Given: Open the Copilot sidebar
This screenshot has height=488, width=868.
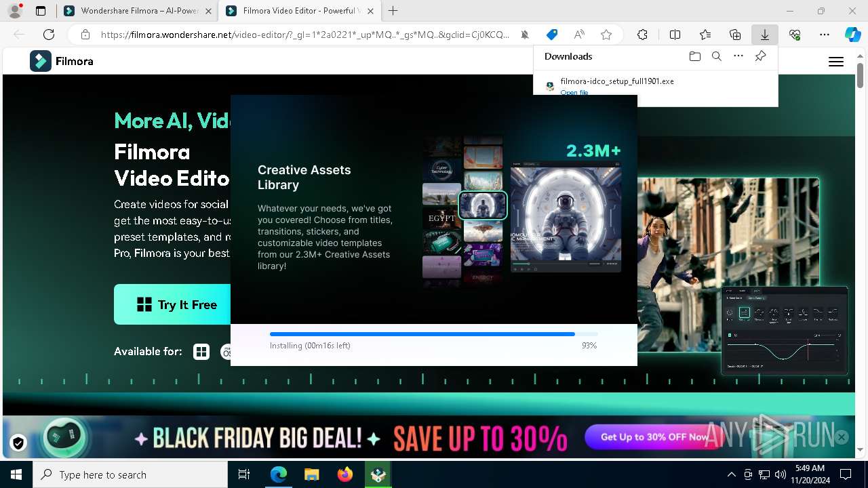Looking at the screenshot, I should click(x=852, y=35).
